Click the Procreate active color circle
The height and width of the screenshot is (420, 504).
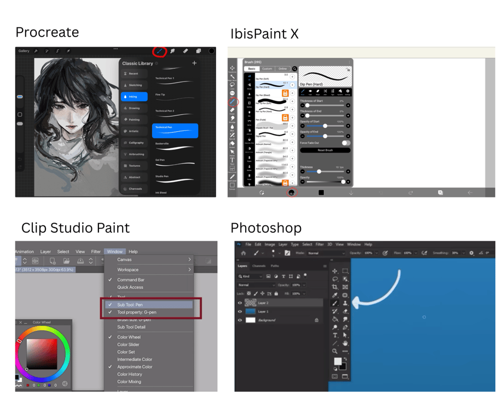[x=211, y=51]
